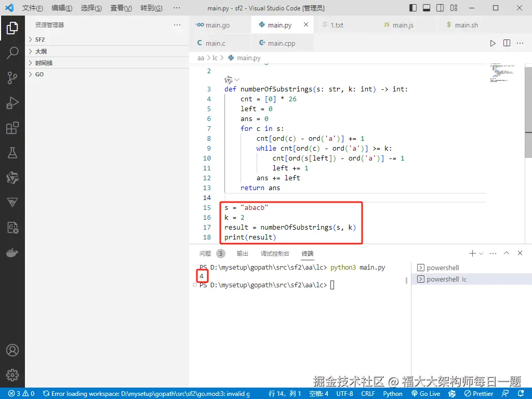
Task: Open the Source Control view
Action: tap(12, 78)
